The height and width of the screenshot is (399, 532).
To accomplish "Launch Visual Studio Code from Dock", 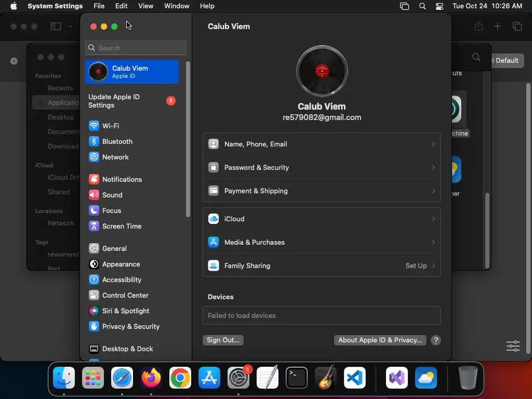I will coord(354,378).
